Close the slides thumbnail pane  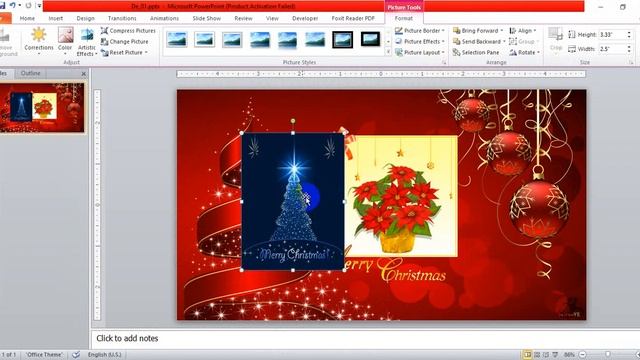(x=84, y=73)
